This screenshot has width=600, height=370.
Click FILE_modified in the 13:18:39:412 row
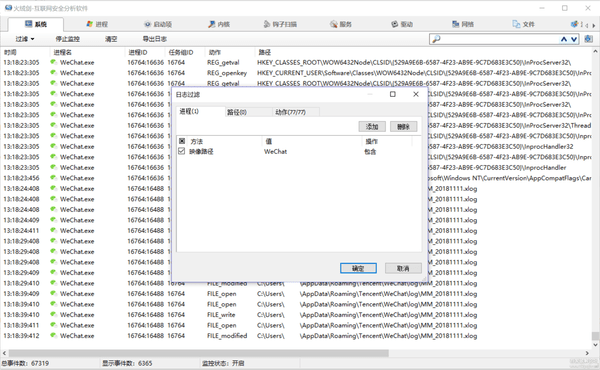click(x=227, y=336)
